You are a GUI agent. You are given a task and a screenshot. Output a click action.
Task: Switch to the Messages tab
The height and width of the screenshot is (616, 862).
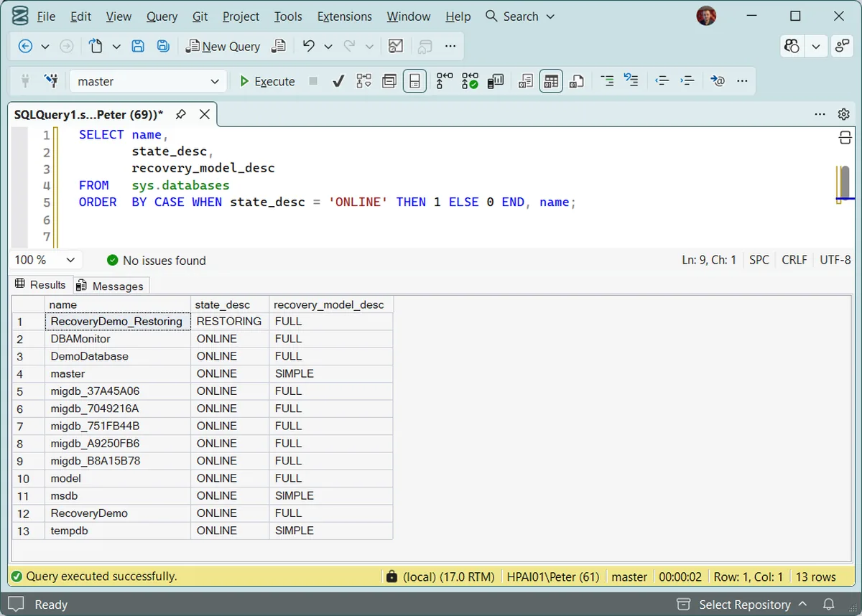coord(111,286)
